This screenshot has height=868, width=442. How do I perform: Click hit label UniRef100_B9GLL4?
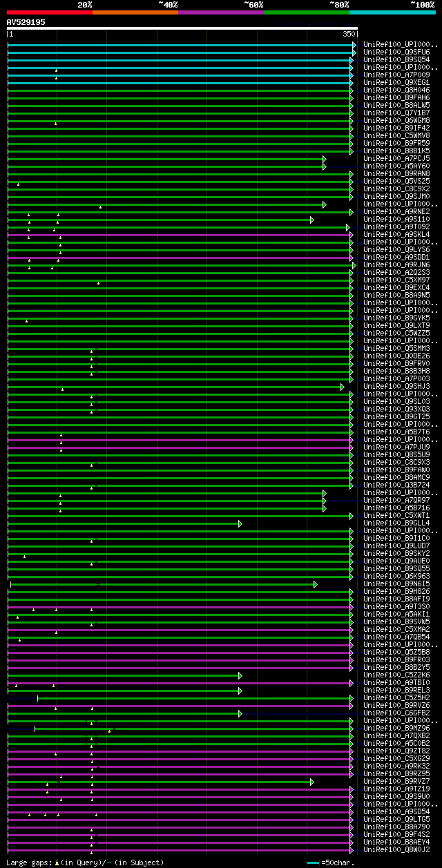[x=396, y=523]
